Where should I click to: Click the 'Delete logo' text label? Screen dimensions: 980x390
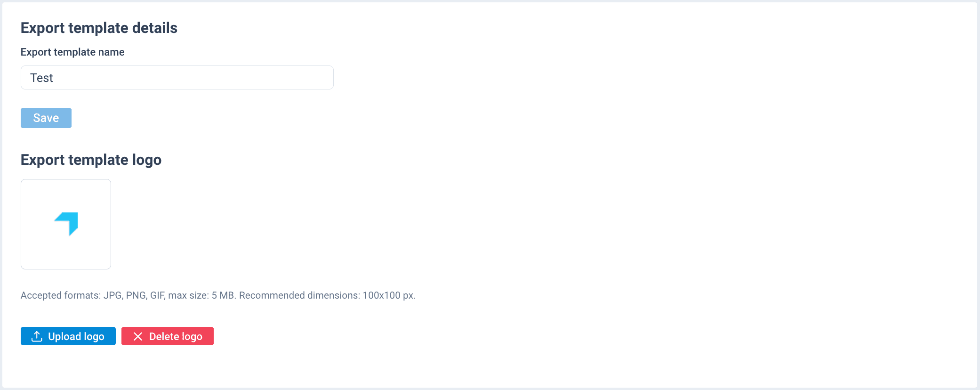pyautogui.click(x=176, y=336)
